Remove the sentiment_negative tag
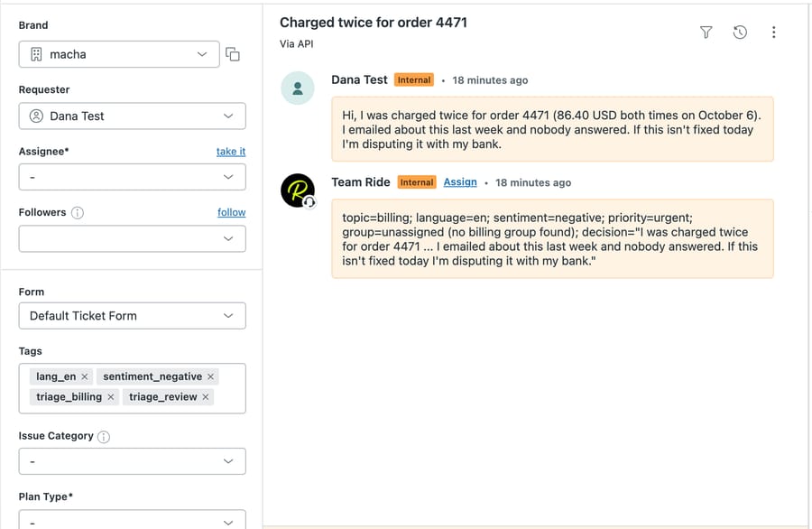812x529 pixels. [x=211, y=376]
